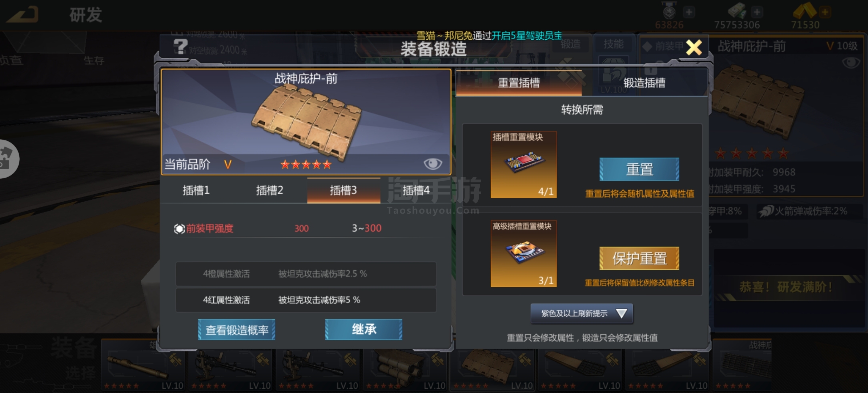Click the 查看锻造概率 button
This screenshot has width=868, height=393.
click(237, 330)
